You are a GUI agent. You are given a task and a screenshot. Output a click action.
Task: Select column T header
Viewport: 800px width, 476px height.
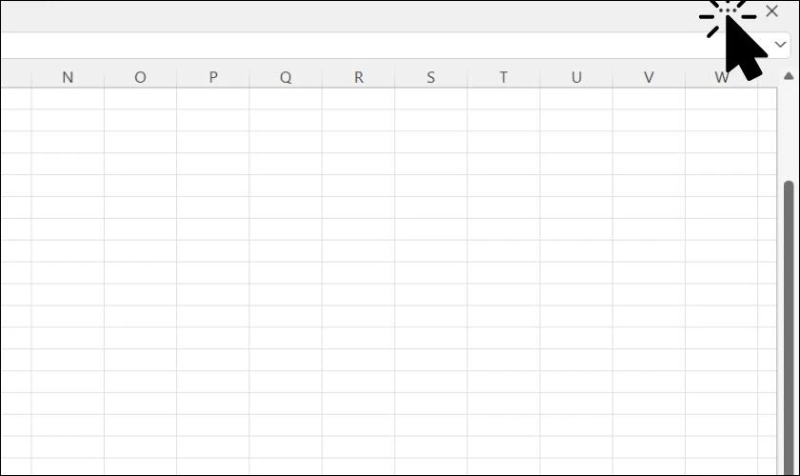tap(504, 77)
